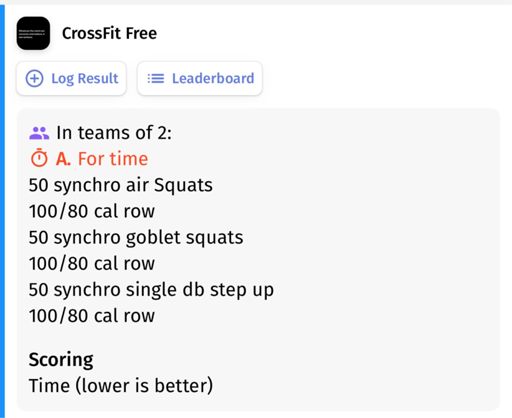Click the blue vertical bar at left edge
The height and width of the screenshot is (418, 512).
click(x=2, y=211)
